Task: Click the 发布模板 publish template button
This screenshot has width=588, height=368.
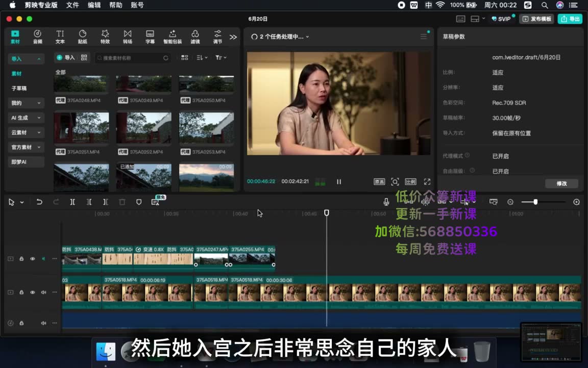Action: (x=537, y=19)
